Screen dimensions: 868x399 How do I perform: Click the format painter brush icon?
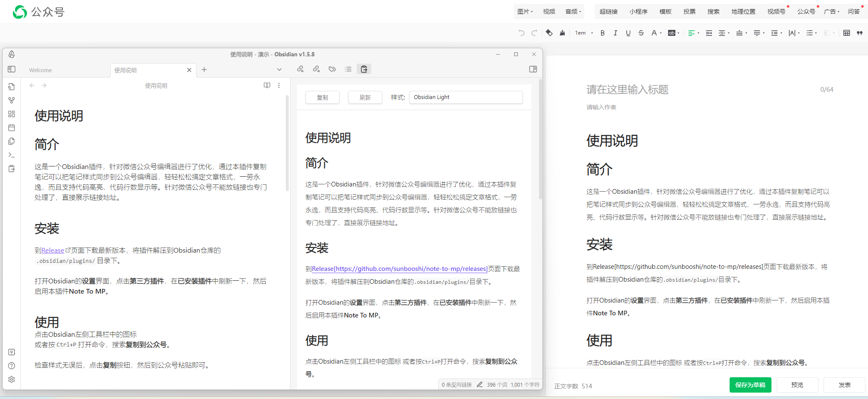pos(562,33)
